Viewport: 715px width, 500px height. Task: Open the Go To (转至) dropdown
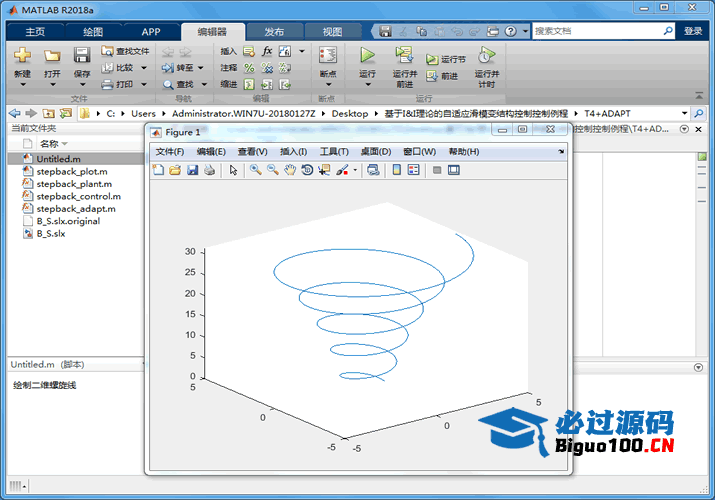[201, 68]
